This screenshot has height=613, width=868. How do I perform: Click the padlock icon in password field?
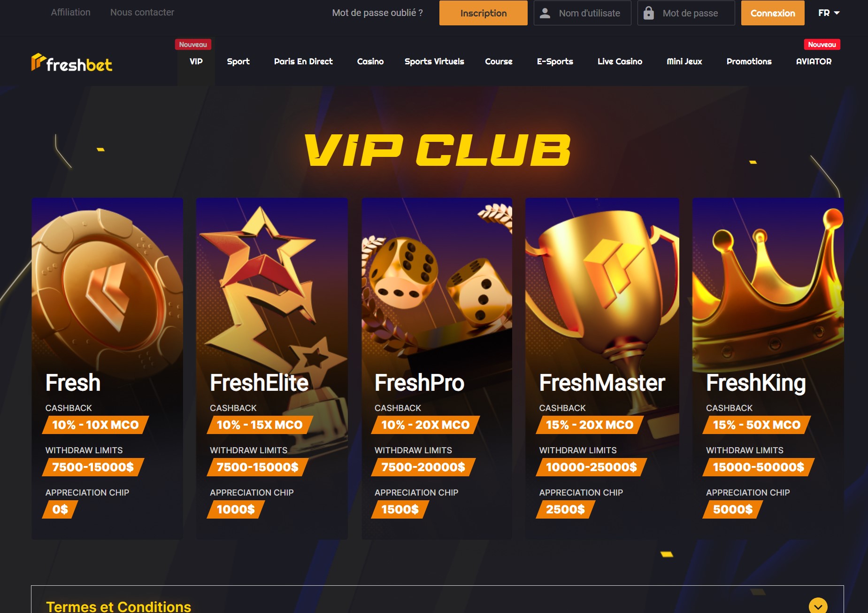point(649,13)
